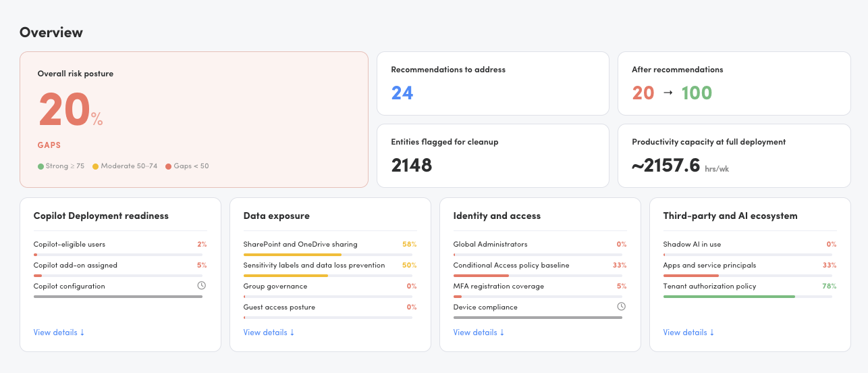Click the green Strong legend dot
The width and height of the screenshot is (868, 373).
(40, 166)
